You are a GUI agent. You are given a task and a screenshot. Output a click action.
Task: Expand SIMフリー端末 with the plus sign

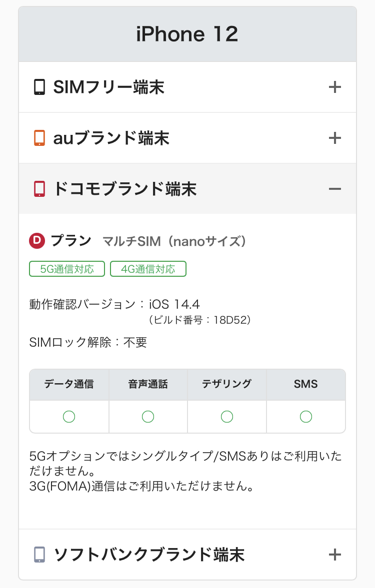[x=334, y=87]
